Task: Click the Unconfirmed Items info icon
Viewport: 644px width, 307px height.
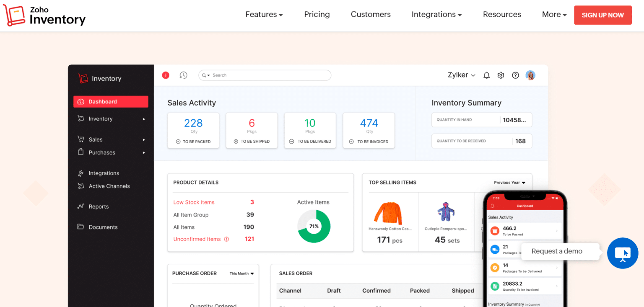Action: click(226, 239)
